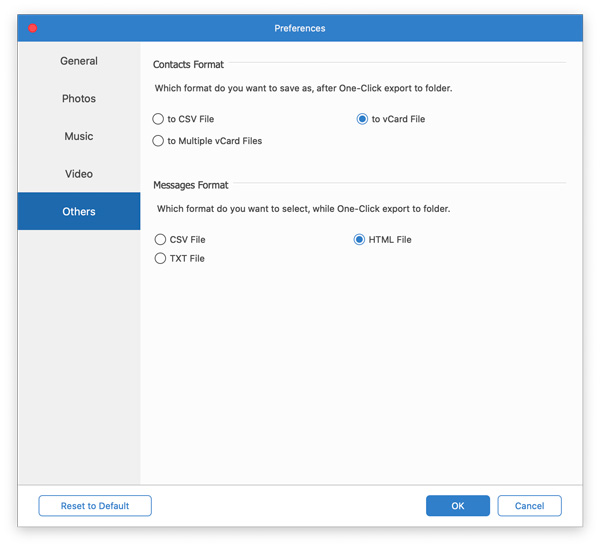Screen dimensions: 600x547
Task: Switch to the Photos tab
Action: (x=79, y=99)
